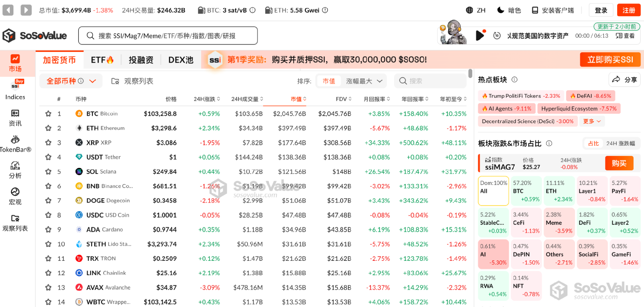
Task: Toggle 暗色 dark mode
Action: 509,10
